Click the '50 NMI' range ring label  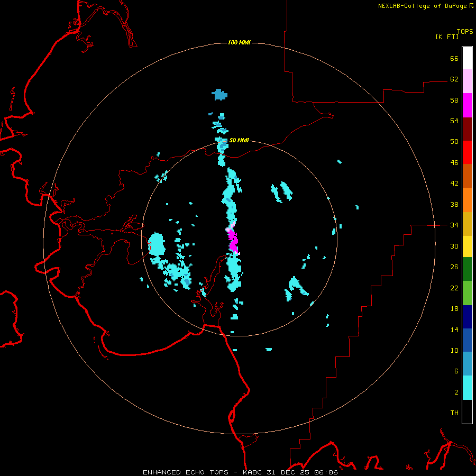(239, 140)
